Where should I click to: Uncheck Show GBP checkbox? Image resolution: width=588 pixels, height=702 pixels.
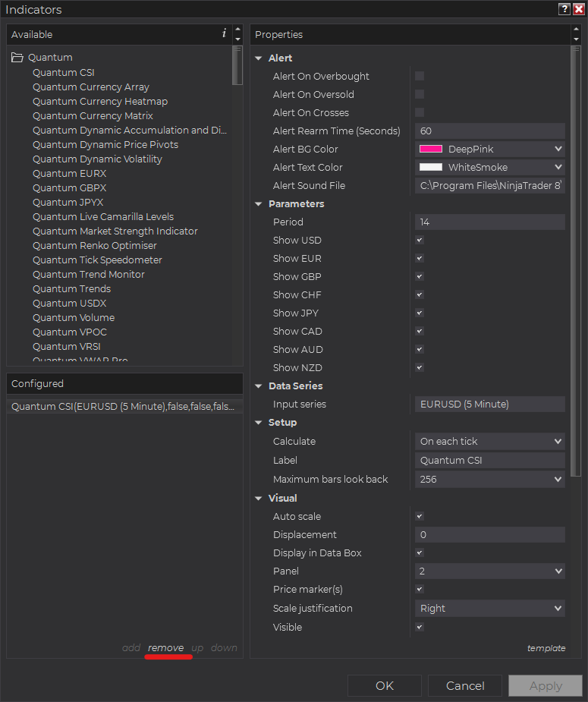click(x=420, y=276)
